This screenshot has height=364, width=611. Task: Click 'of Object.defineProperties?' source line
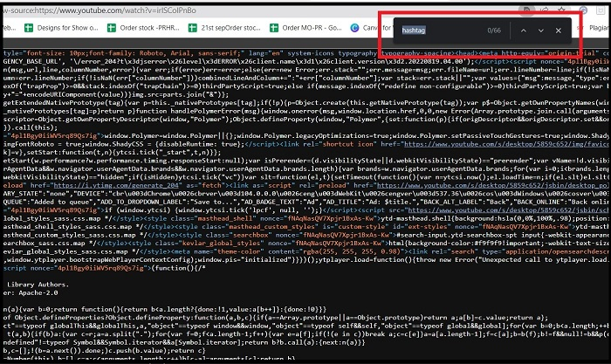[276, 318]
